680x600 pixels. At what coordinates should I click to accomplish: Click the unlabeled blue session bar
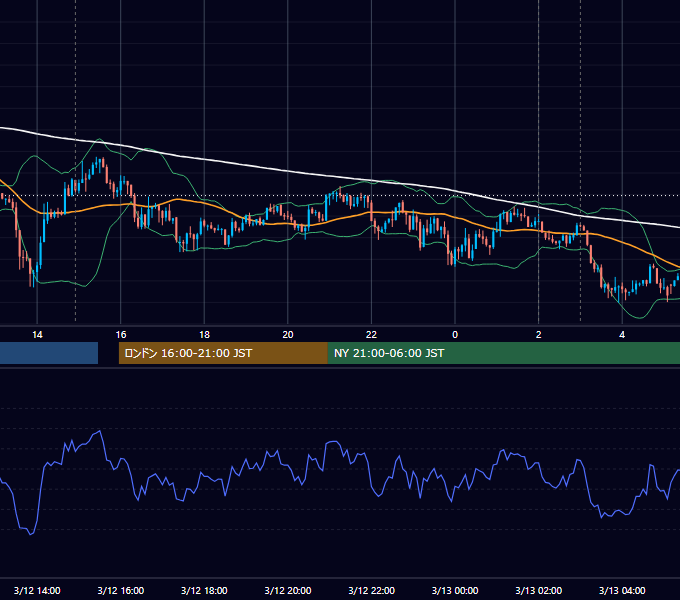[49, 353]
